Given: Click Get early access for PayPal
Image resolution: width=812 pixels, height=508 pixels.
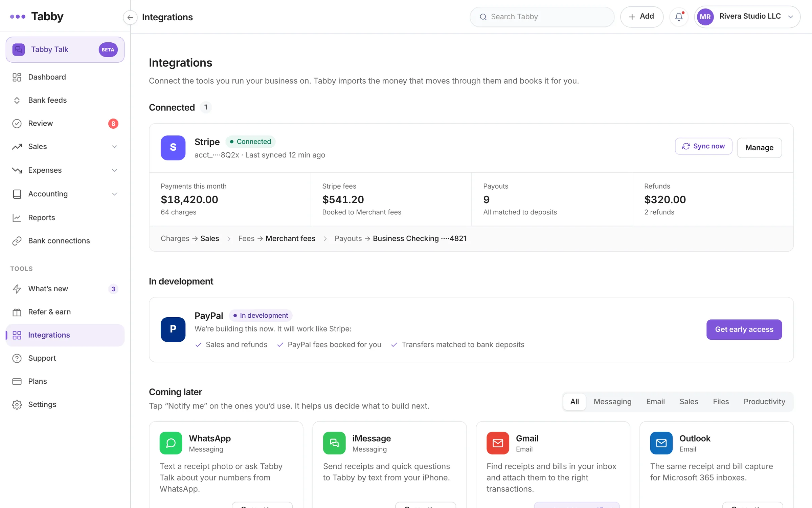Looking at the screenshot, I should click(744, 330).
